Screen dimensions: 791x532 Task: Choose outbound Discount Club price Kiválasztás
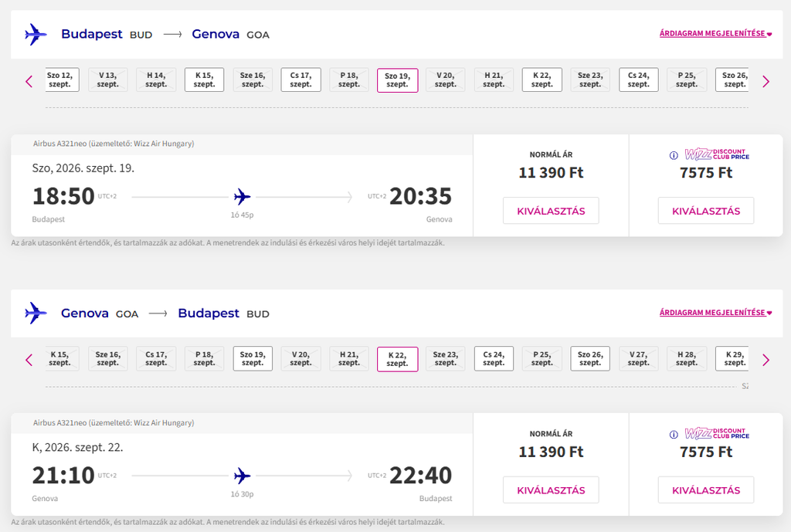706,211
